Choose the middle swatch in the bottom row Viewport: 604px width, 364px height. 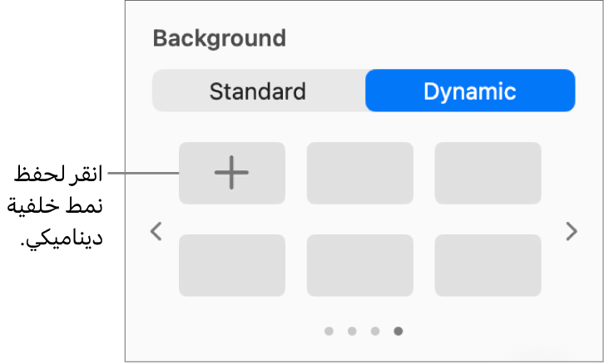359,265
